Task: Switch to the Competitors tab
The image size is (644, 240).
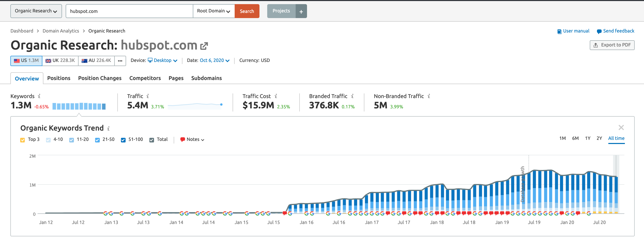Action: pyautogui.click(x=145, y=78)
